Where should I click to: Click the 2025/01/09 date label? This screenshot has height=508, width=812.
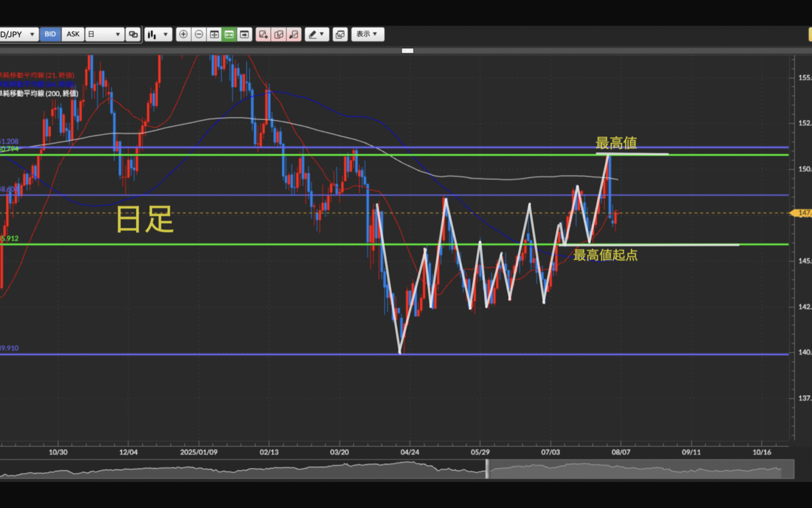click(199, 452)
